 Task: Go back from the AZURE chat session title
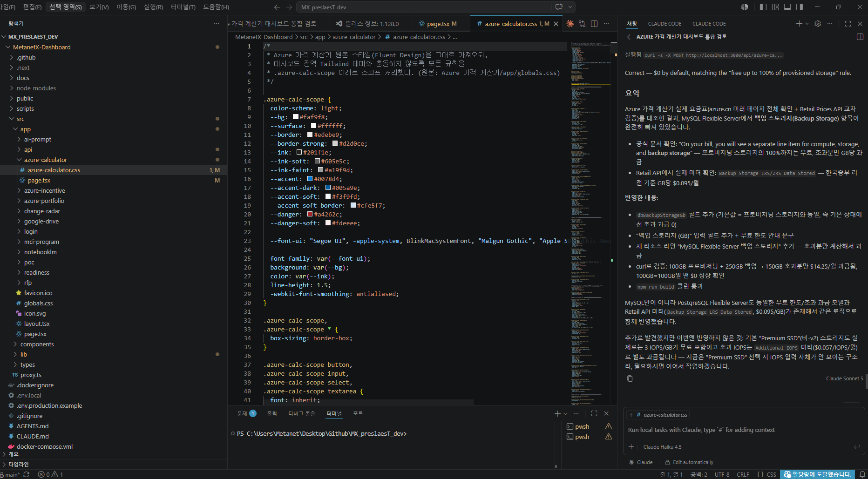pos(630,37)
